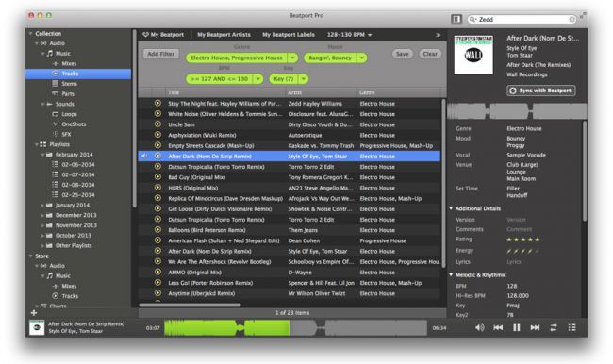
Task: Collapse the Additional Details section
Action: (451, 208)
